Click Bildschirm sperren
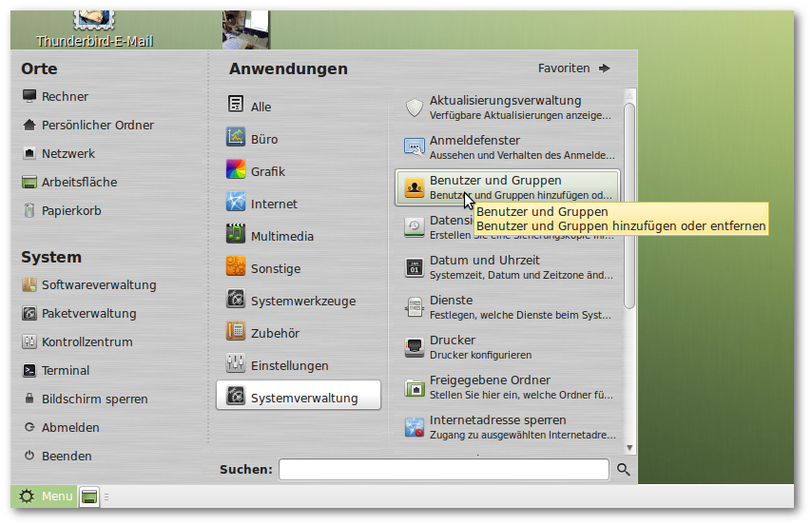812x526 pixels. [94, 399]
